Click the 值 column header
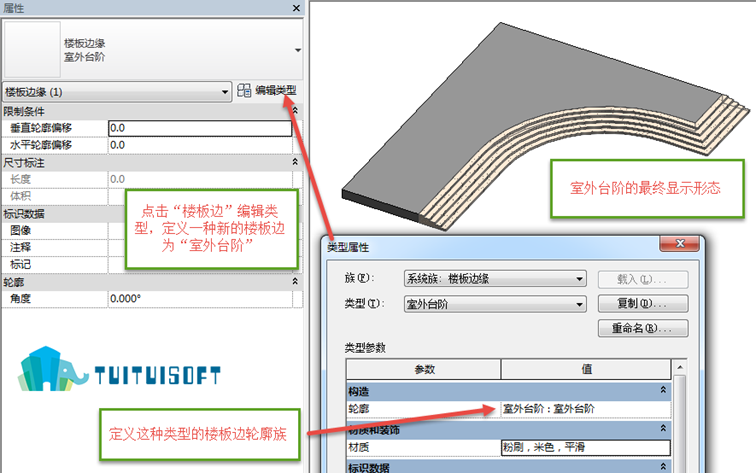Image resolution: width=756 pixels, height=473 pixels. (586, 370)
